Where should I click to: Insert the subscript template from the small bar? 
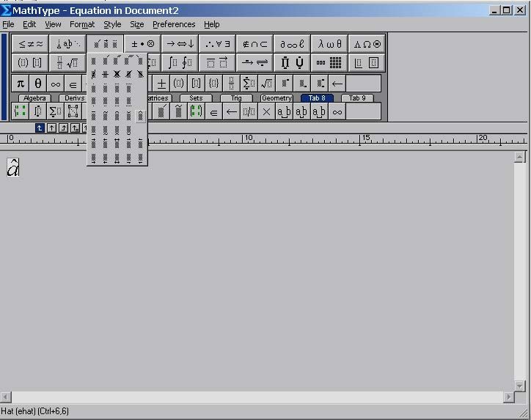[x=302, y=84]
